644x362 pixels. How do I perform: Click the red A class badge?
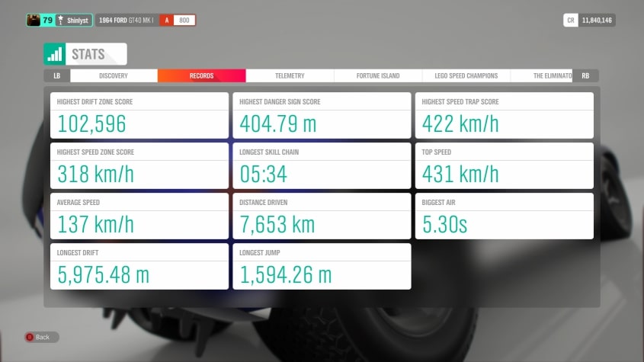pyautogui.click(x=166, y=21)
